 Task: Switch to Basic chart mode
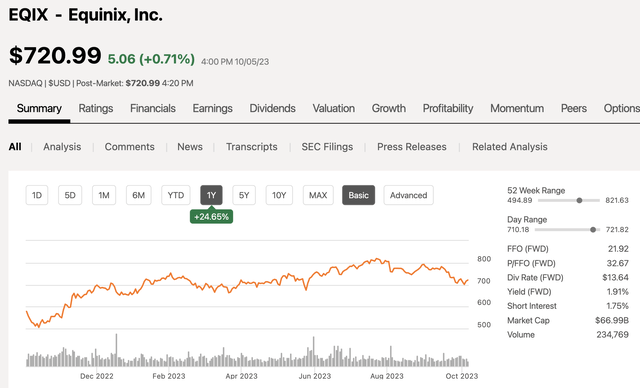(358, 195)
